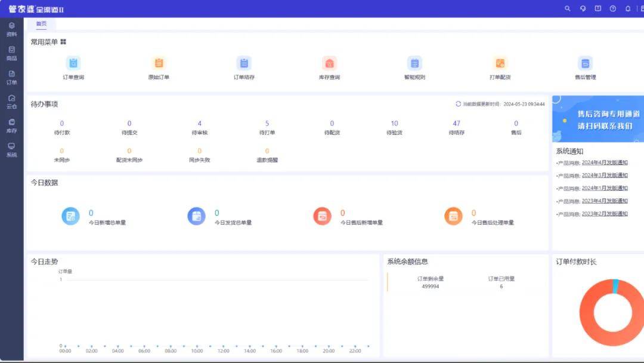Open the 原始订单 shortcut icon

(x=159, y=63)
